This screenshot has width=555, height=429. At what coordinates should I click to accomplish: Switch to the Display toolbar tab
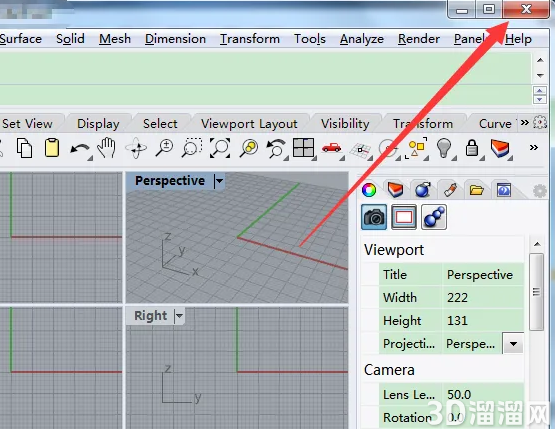(98, 124)
